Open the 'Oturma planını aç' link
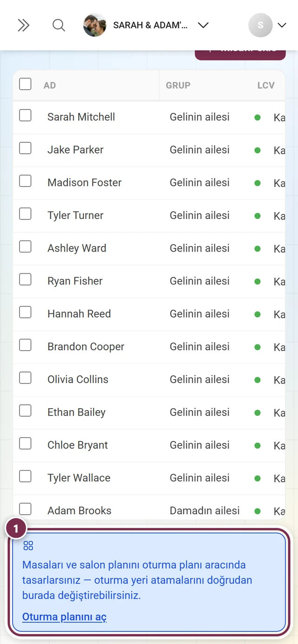The height and width of the screenshot is (644, 298). (64, 617)
